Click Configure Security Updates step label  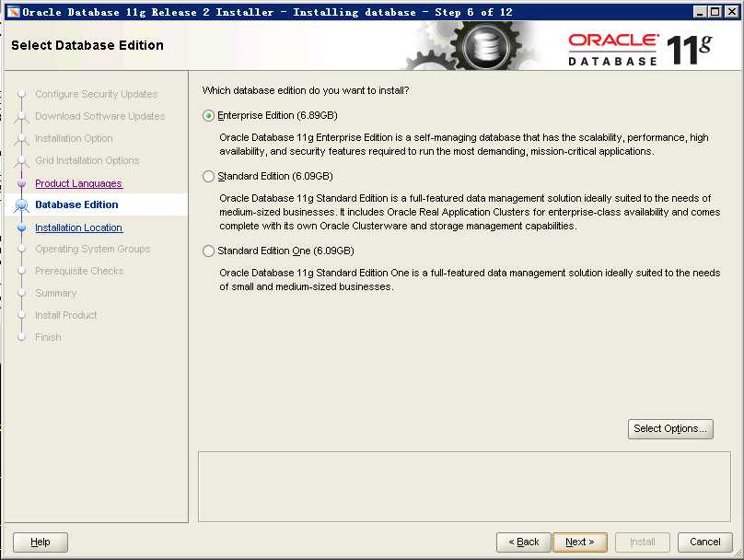[x=97, y=94]
